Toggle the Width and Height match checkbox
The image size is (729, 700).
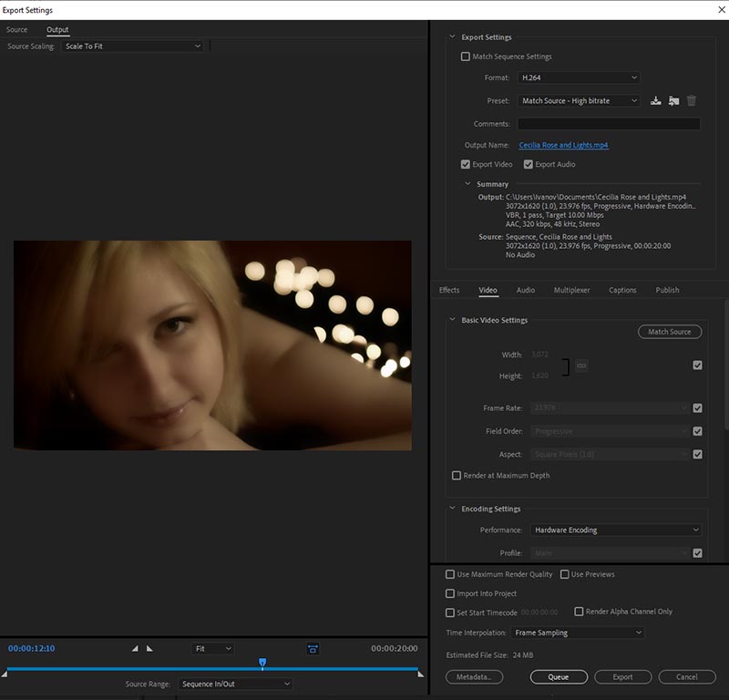click(x=697, y=365)
